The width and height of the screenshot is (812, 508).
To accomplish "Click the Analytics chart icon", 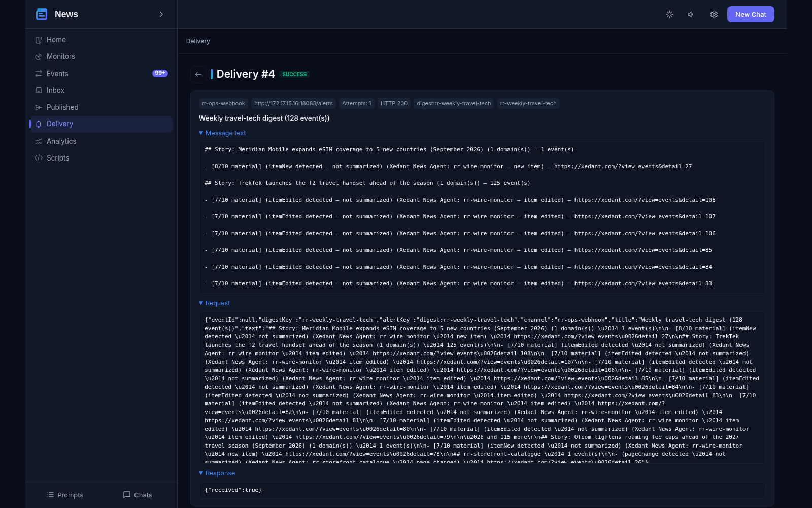I will point(39,141).
